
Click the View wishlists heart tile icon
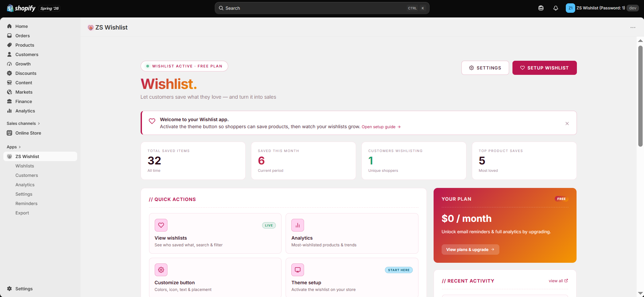click(x=161, y=225)
